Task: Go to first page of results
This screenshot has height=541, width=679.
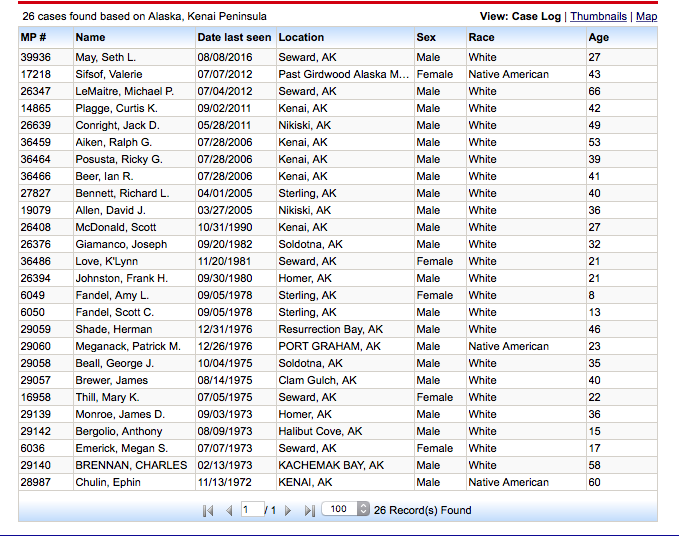Action: [x=208, y=510]
